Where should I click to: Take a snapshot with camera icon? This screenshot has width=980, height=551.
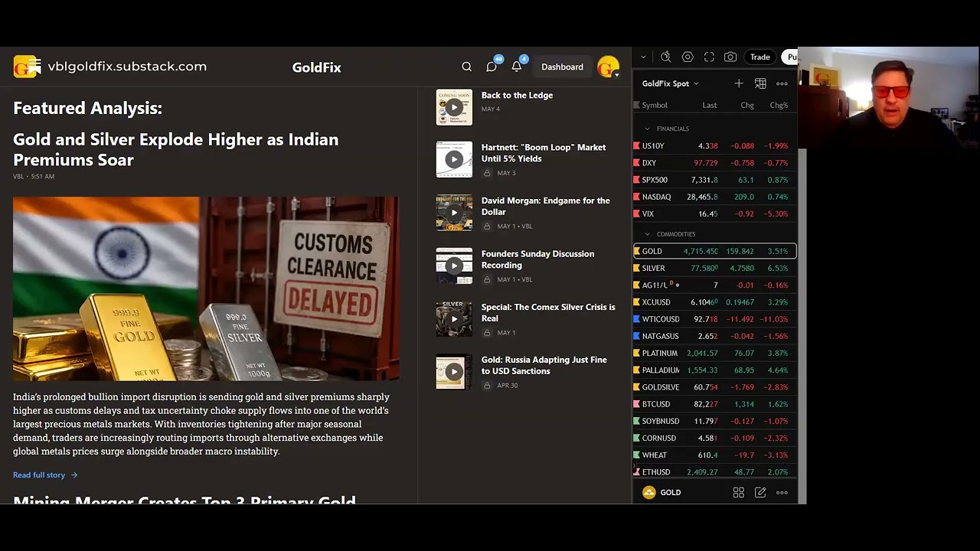[x=730, y=57]
